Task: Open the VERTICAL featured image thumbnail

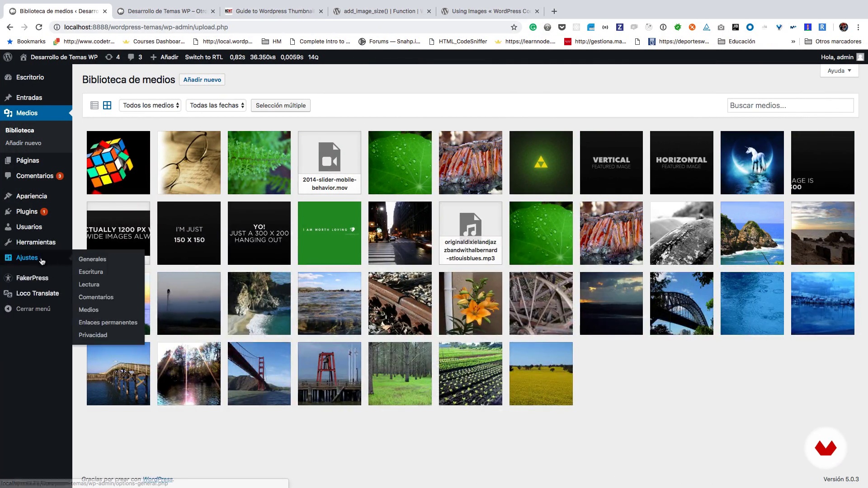Action: click(x=611, y=163)
